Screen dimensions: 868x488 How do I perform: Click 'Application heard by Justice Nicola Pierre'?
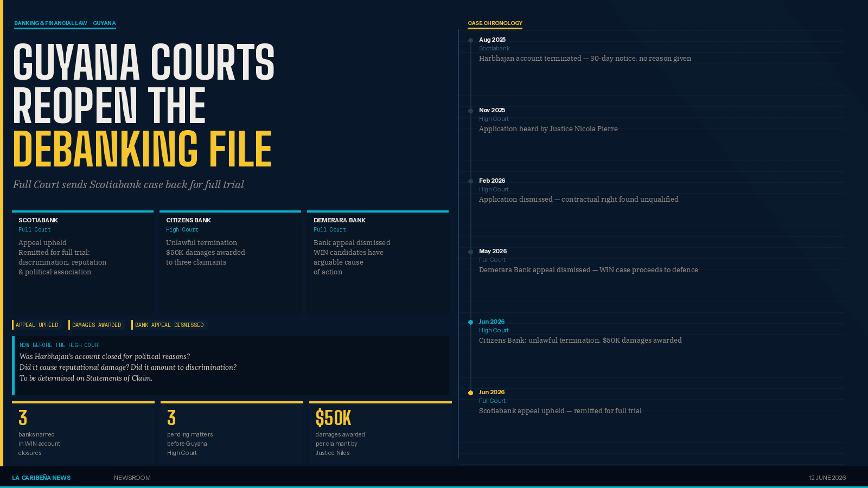pyautogui.click(x=548, y=129)
